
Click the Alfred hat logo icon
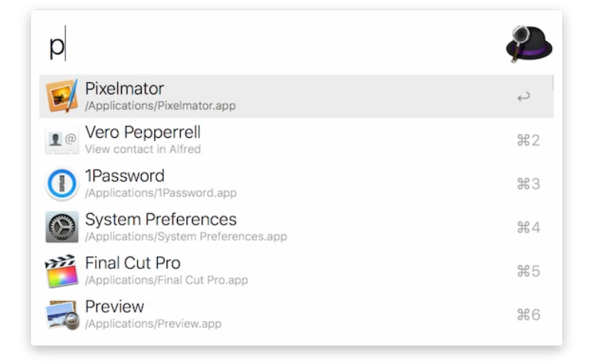529,44
